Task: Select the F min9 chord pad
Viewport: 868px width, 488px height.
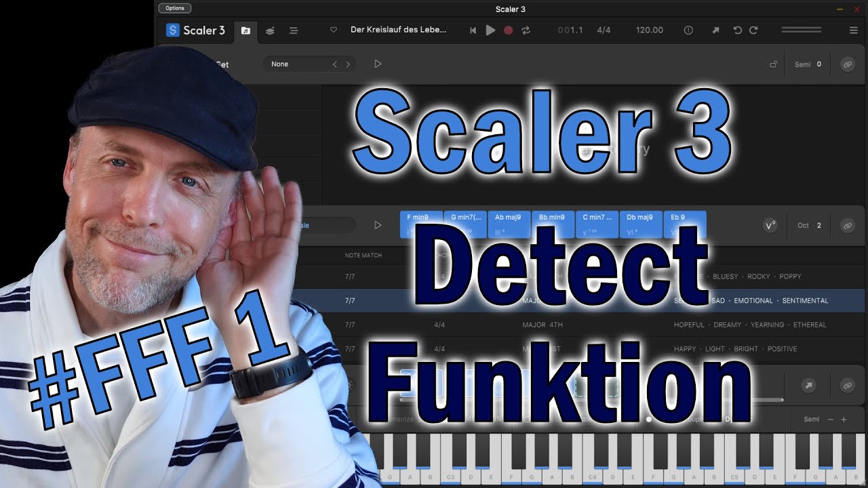Action: [421, 224]
